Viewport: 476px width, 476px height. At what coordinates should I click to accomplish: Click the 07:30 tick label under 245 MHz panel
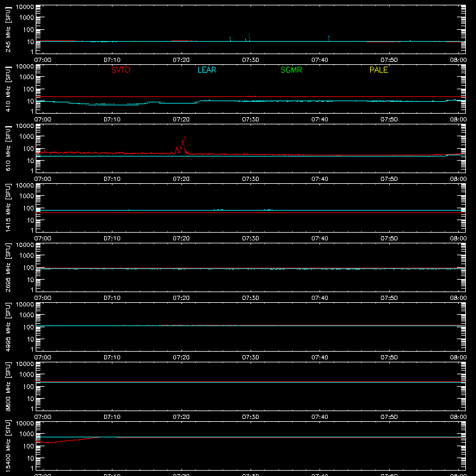click(x=250, y=60)
